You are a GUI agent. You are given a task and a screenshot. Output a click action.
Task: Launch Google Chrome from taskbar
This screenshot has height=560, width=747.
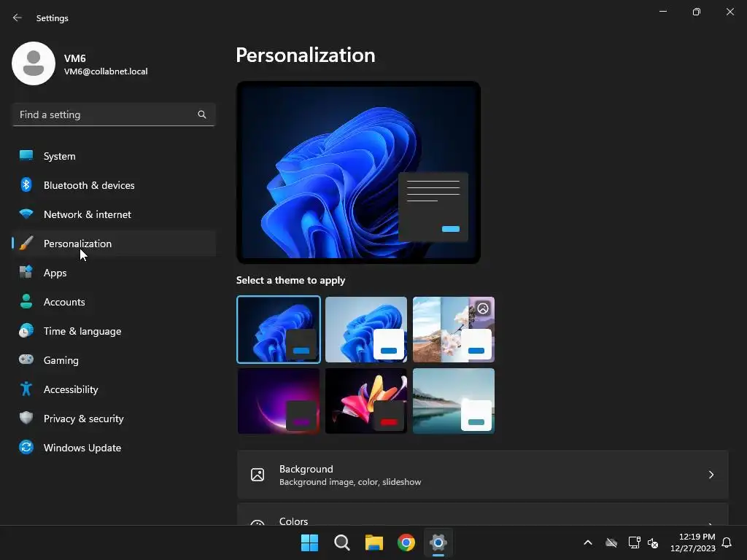406,542
